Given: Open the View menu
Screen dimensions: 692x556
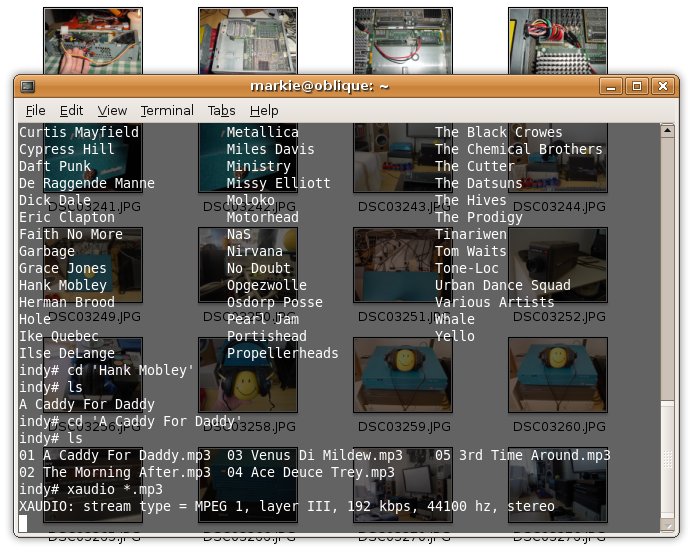Looking at the screenshot, I should 112,110.
